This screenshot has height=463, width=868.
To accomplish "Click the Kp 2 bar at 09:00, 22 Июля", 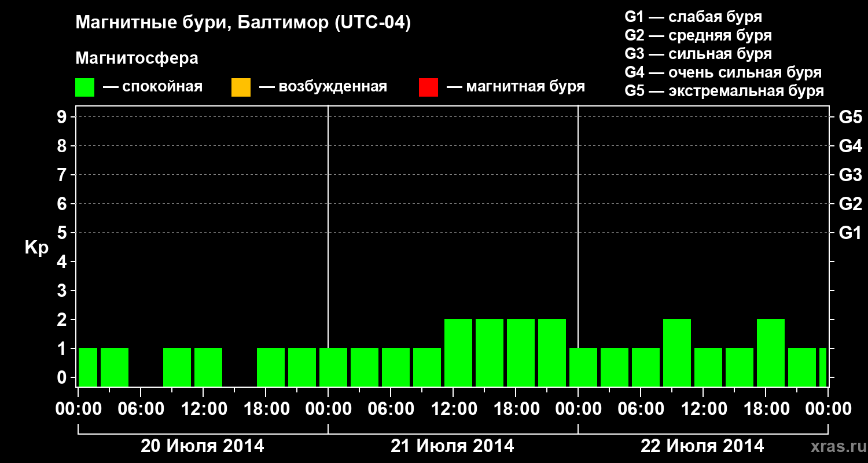I will (x=677, y=352).
